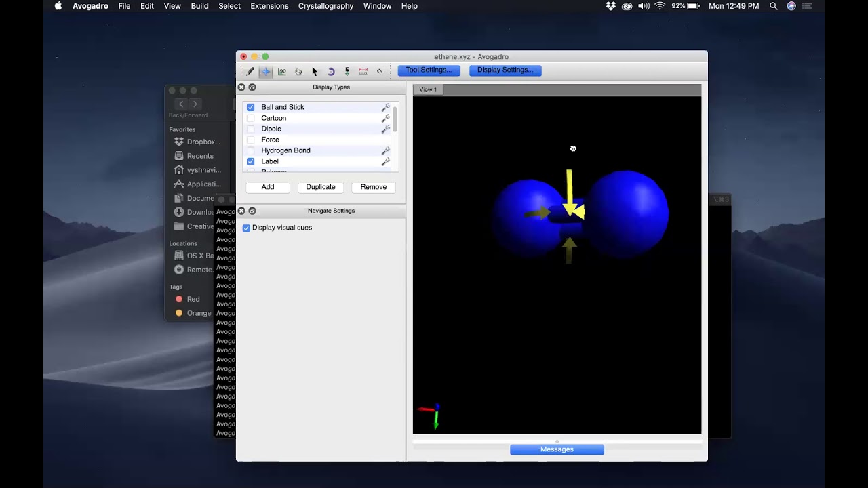The height and width of the screenshot is (488, 868).
Task: Open the File menu
Action: [x=124, y=6]
